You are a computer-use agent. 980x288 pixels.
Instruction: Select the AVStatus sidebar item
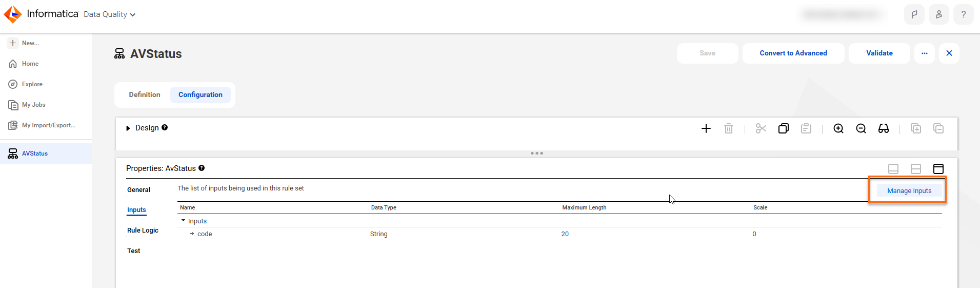pos(46,153)
